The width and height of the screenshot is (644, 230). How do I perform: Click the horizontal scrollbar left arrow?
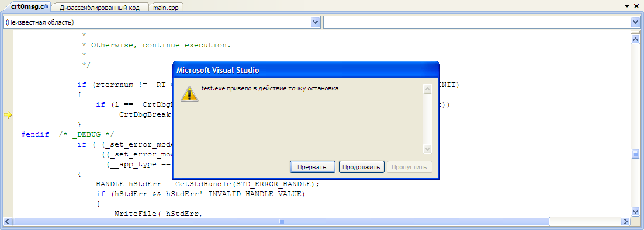(8, 221)
